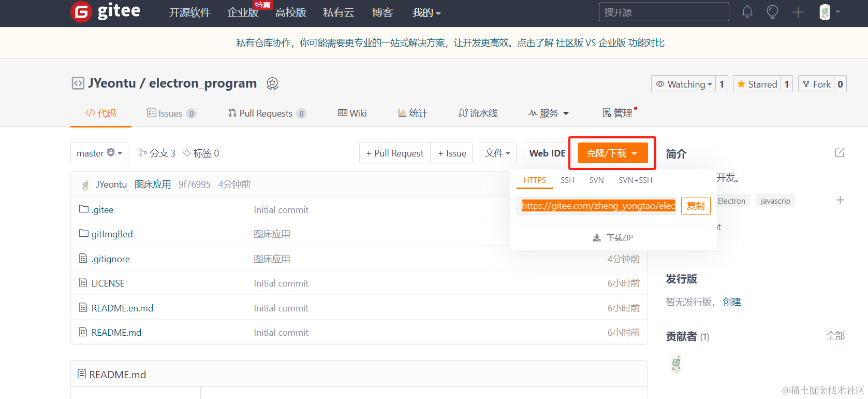Click the clone URL text field

point(596,206)
